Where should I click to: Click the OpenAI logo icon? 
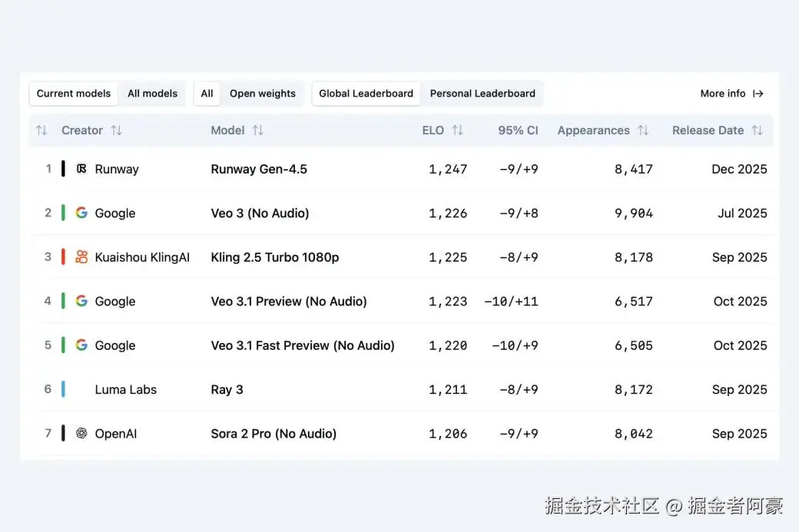tap(81, 433)
